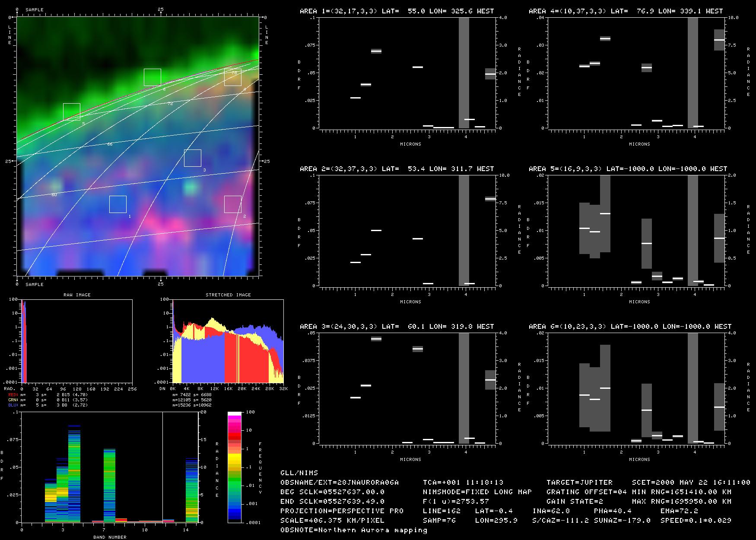756x540 pixels.
Task: Click 'S/CAZ=-111.2' text
Action: [x=560, y=521]
